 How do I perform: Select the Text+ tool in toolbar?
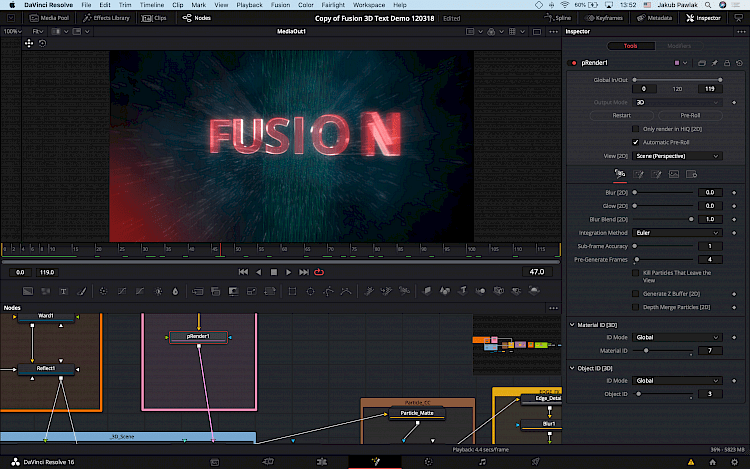point(63,291)
